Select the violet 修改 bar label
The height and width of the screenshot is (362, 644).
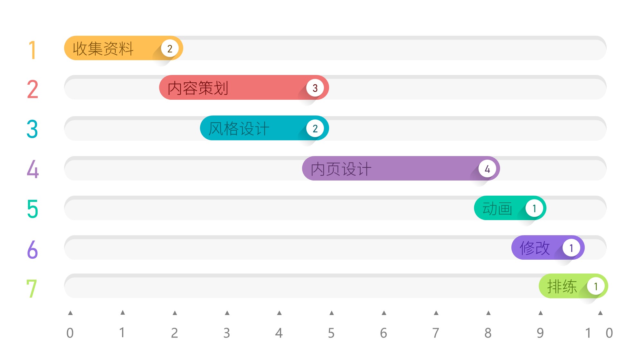[535, 248]
